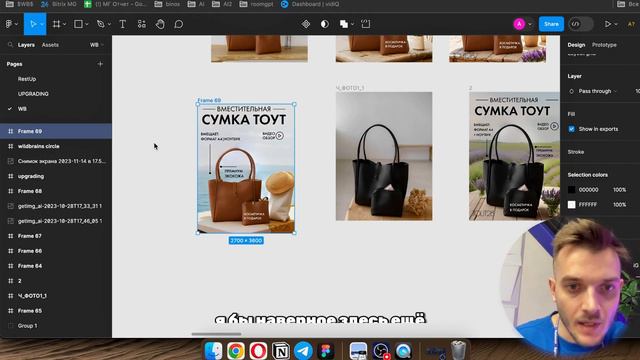Expand the Frame tool dropdown arrow

(64, 24)
